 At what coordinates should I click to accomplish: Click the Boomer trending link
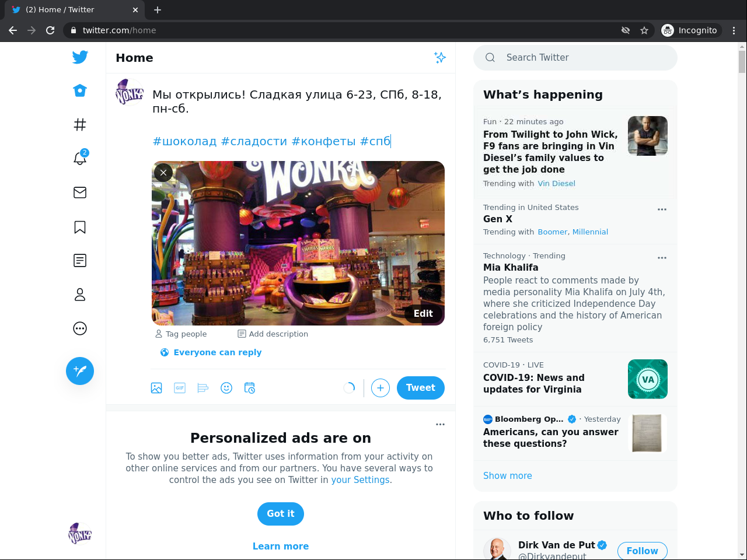point(552,232)
